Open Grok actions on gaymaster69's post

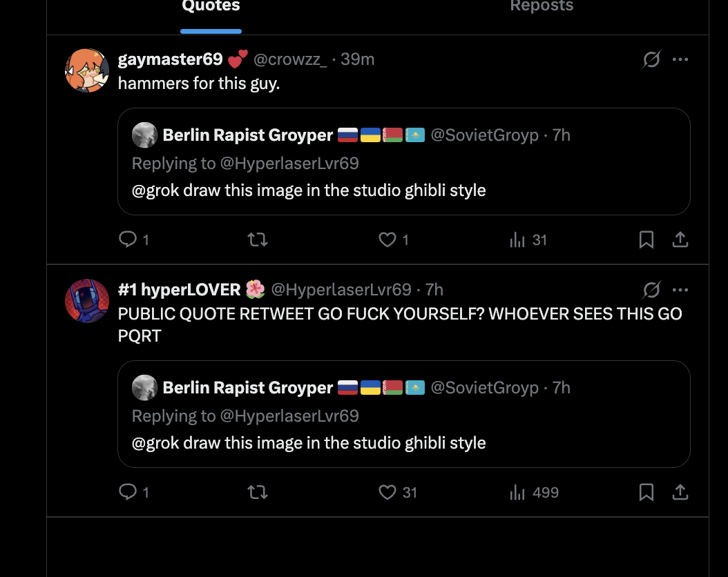651,60
